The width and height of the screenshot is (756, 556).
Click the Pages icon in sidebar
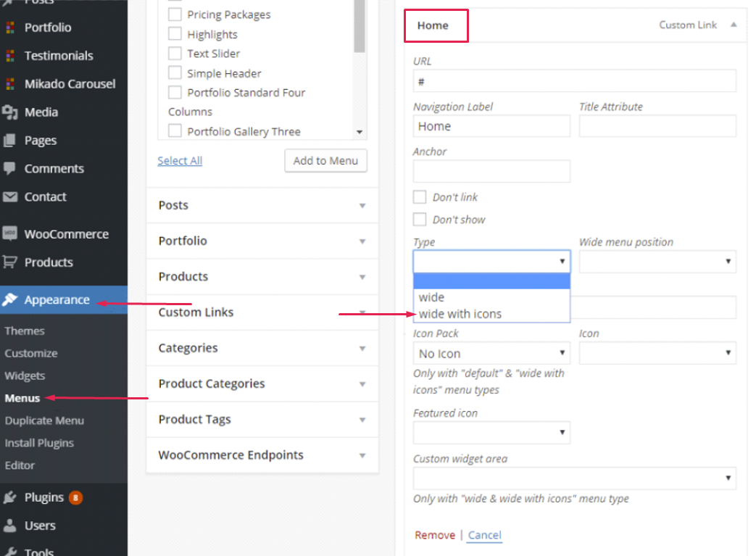pos(9,141)
